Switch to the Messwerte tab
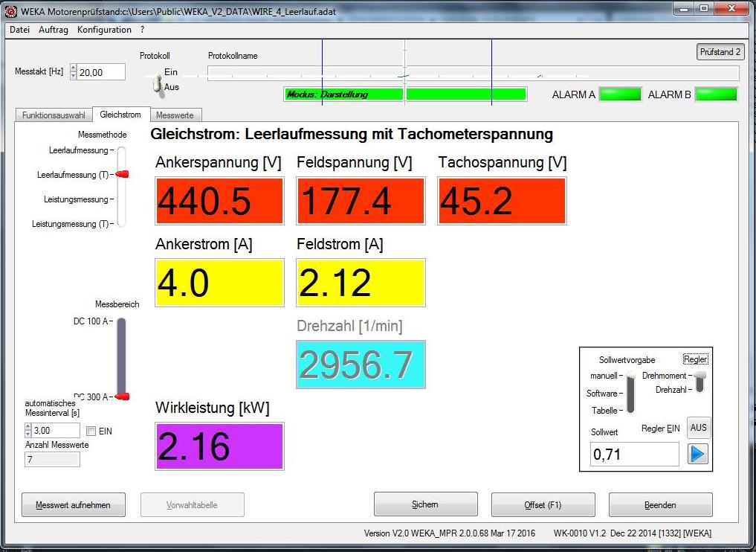Image resolution: width=756 pixels, height=552 pixels. (x=175, y=115)
